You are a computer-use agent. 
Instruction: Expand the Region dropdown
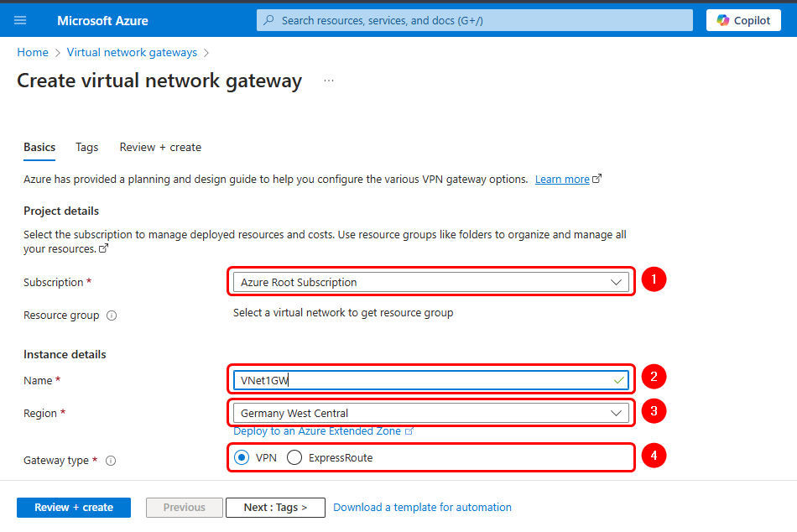point(617,412)
